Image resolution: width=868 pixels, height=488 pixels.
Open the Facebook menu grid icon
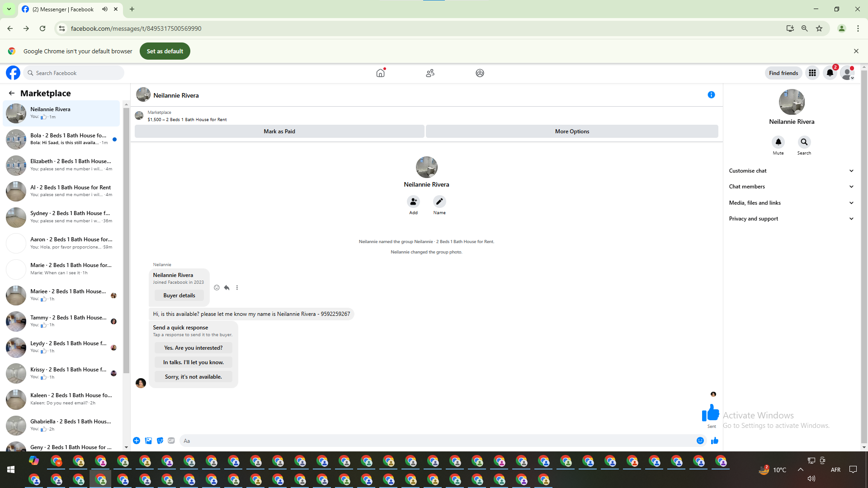[812, 73]
